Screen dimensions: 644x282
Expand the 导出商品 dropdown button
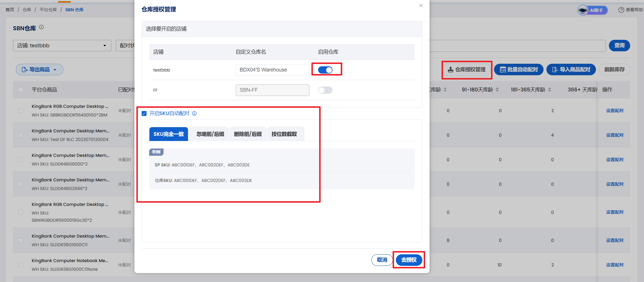tap(39, 69)
